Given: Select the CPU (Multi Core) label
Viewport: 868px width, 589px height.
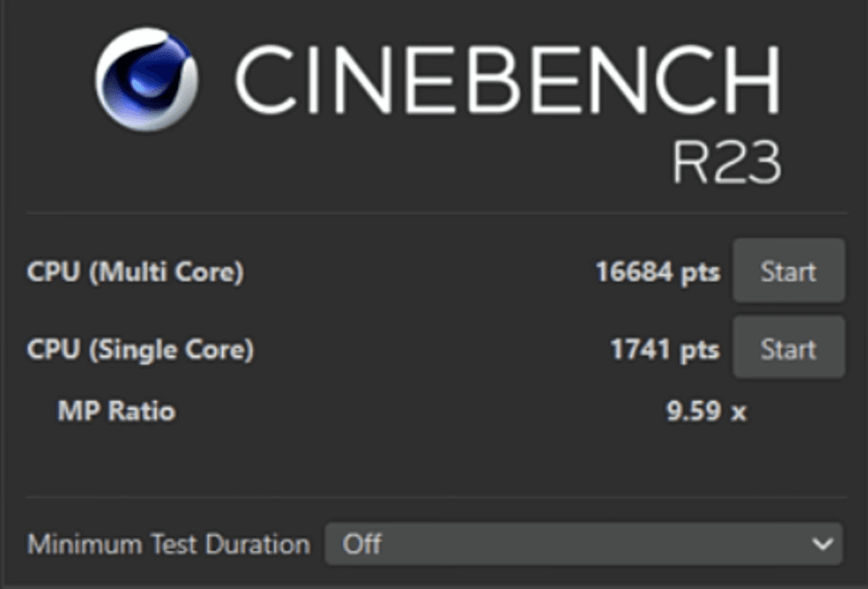Looking at the screenshot, I should (136, 272).
